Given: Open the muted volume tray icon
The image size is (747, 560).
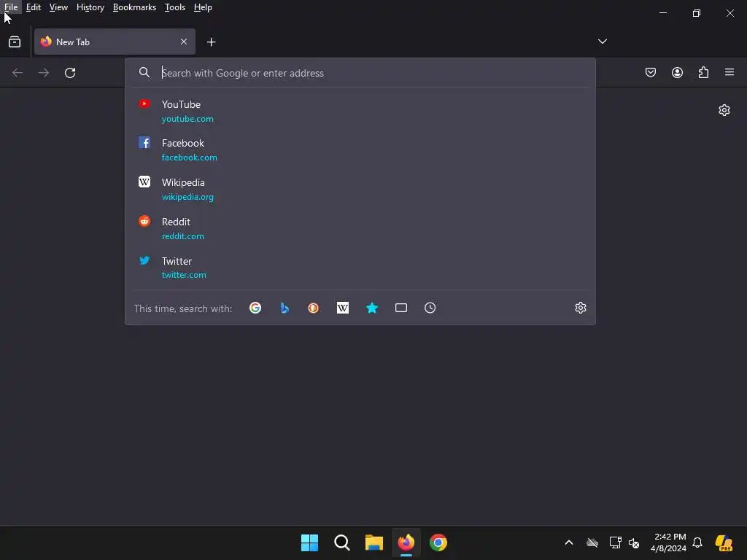Looking at the screenshot, I should coord(634,542).
